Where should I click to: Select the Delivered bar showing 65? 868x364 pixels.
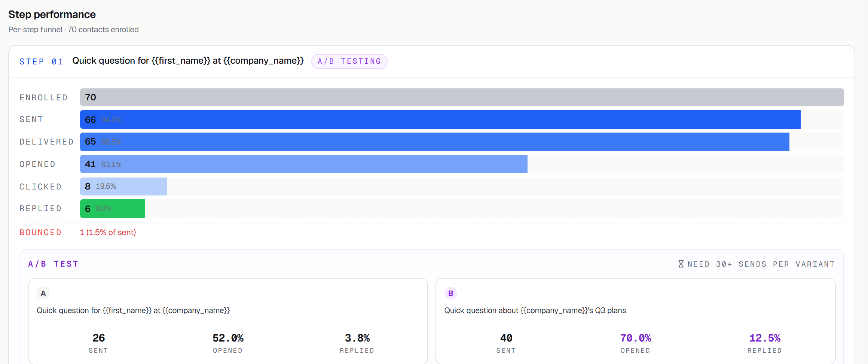tap(434, 142)
